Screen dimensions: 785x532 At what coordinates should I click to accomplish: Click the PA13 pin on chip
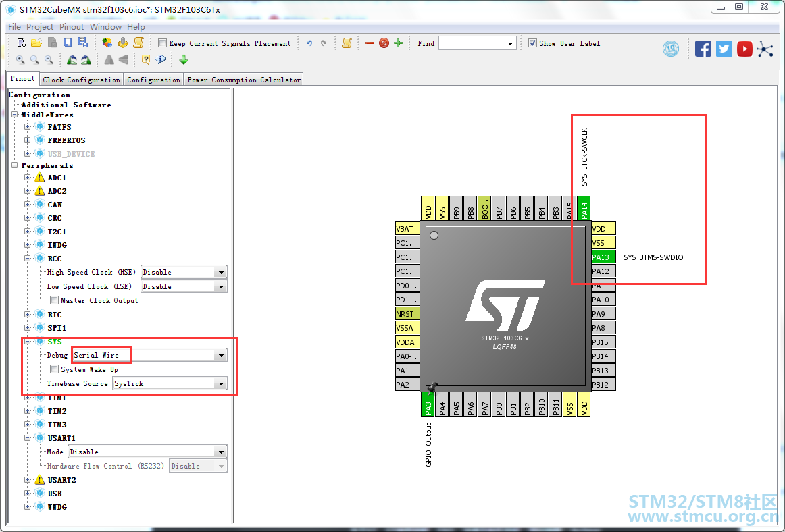603,257
